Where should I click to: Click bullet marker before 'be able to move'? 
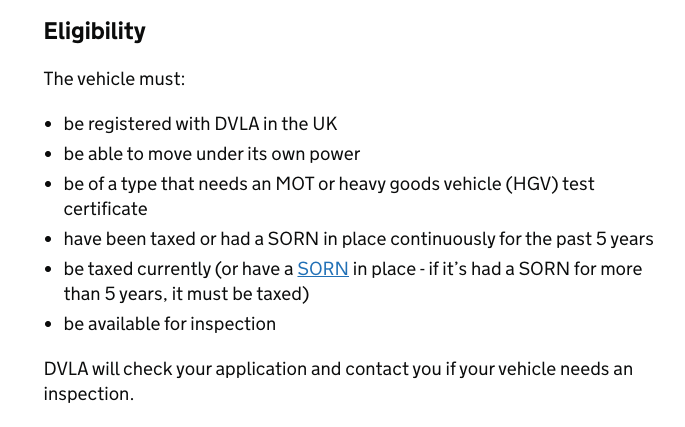49,155
